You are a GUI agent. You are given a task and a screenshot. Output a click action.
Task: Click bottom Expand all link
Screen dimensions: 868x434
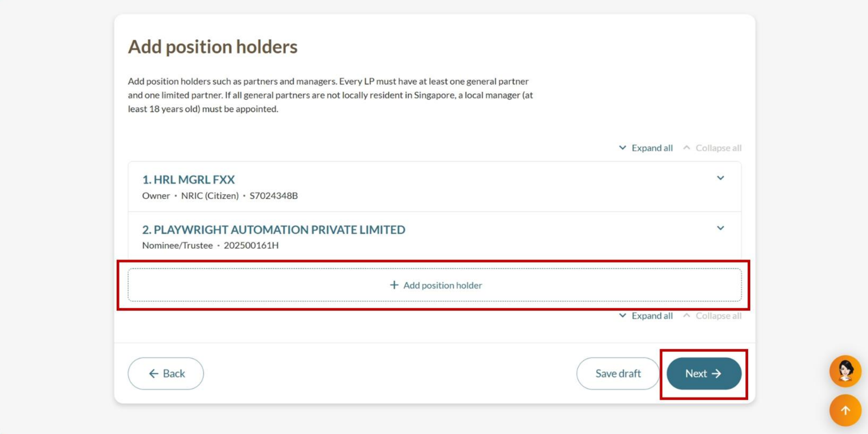click(651, 316)
